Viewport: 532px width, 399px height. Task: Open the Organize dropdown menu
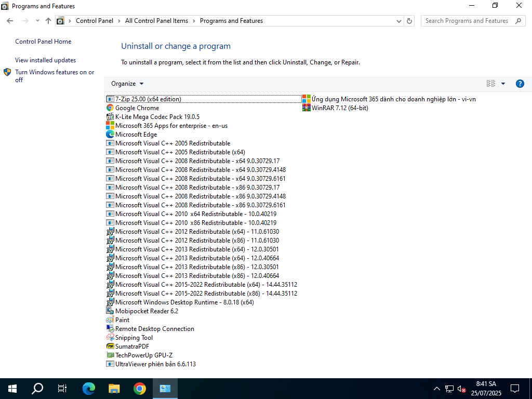127,84
